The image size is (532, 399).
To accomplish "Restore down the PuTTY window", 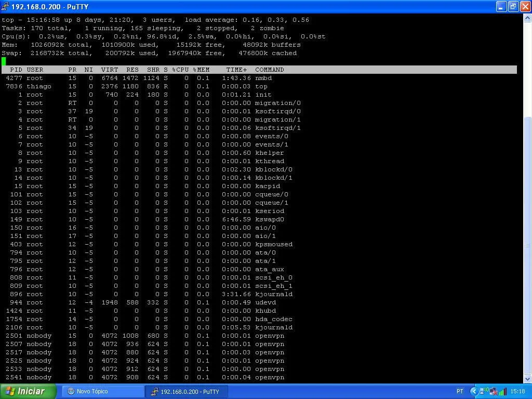I will pos(513,6).
